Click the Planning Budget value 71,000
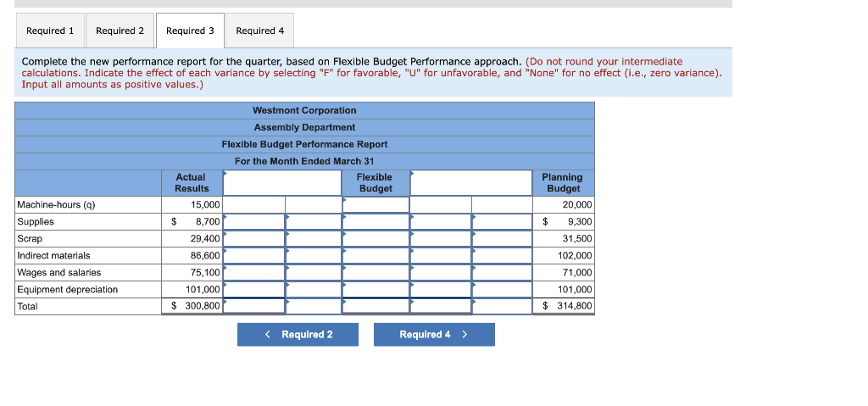868x406 pixels. pyautogui.click(x=577, y=273)
